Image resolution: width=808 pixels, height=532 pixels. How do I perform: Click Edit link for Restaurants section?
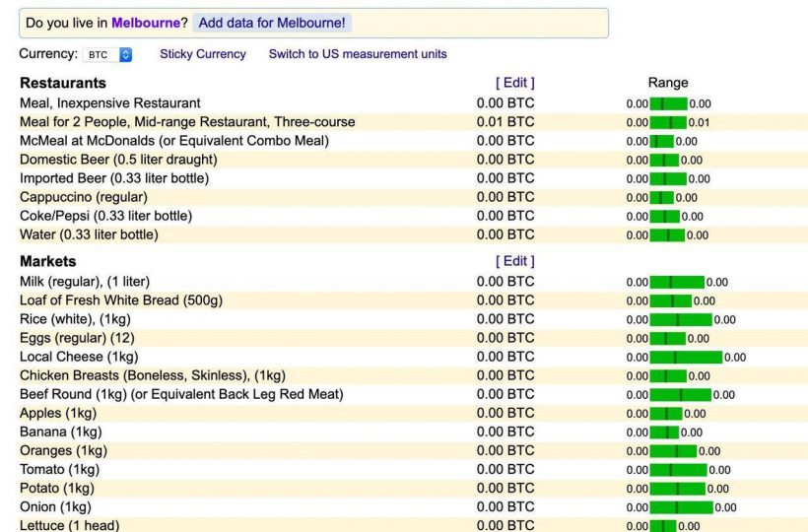(514, 83)
